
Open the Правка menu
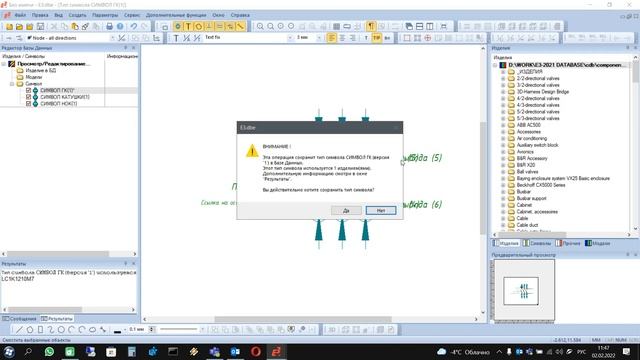40,15
